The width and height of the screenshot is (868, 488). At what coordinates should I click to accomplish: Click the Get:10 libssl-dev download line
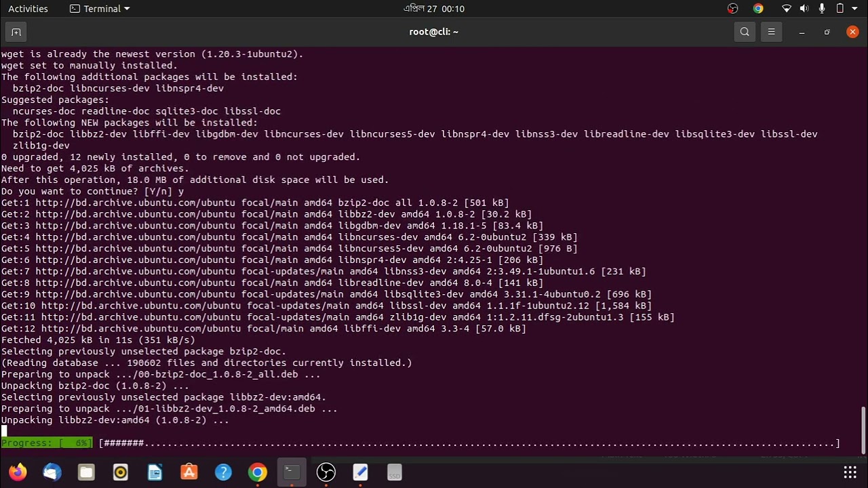pyautogui.click(x=326, y=306)
